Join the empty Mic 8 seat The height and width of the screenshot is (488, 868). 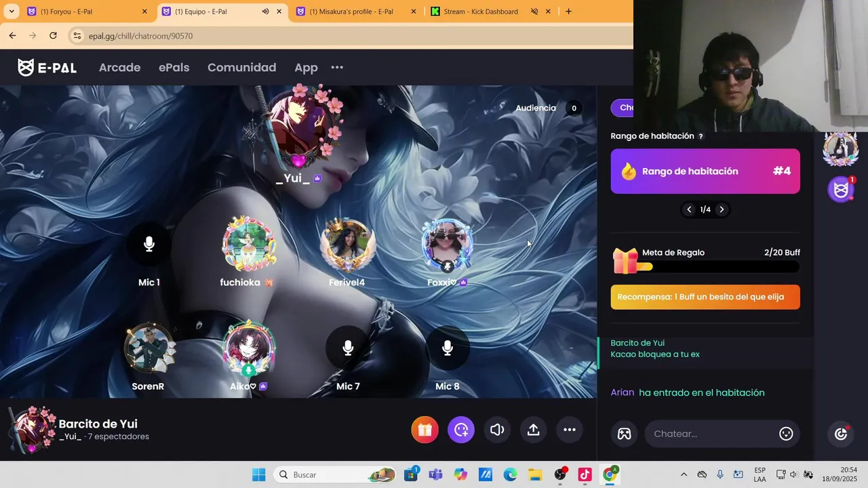click(x=448, y=348)
